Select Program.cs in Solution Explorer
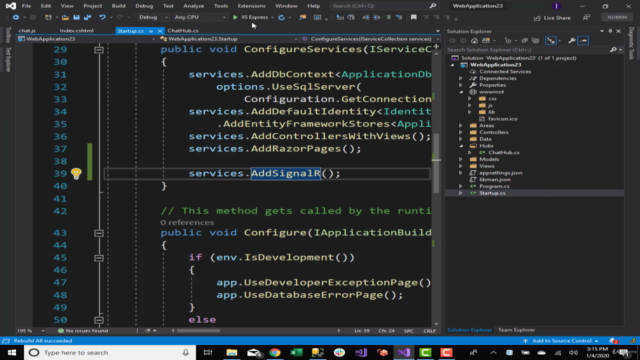 pos(494,186)
